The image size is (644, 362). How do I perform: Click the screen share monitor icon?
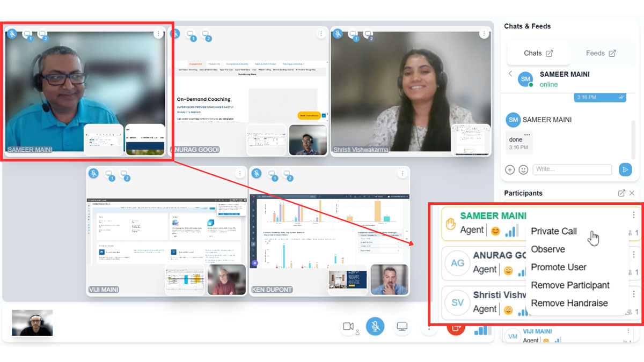pos(402,326)
